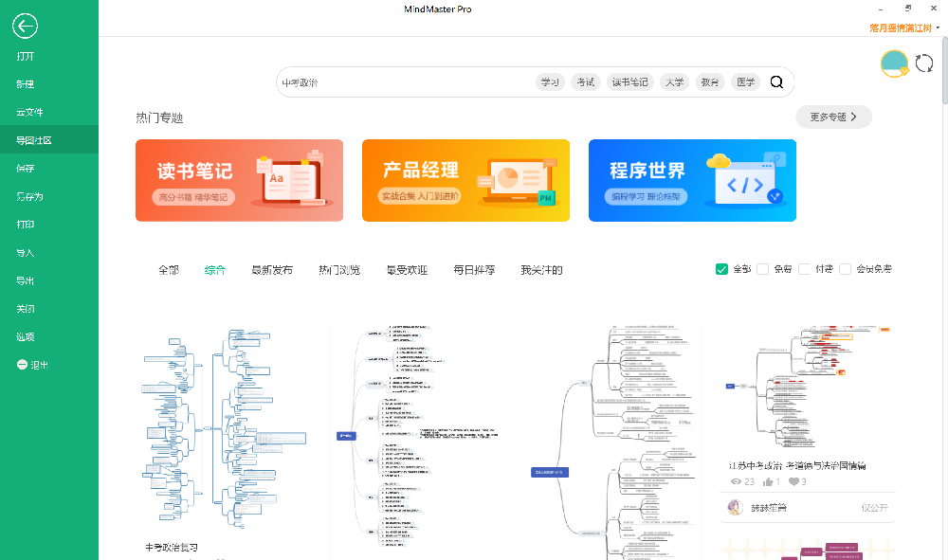Open the second mind map thumbnail with blue root
The height and width of the screenshot is (560, 948).
tap(417, 436)
